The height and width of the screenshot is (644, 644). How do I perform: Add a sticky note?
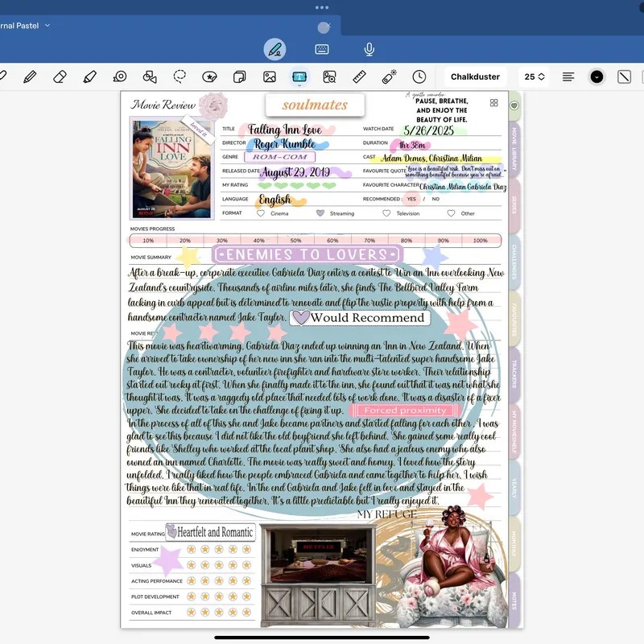pos(239,76)
